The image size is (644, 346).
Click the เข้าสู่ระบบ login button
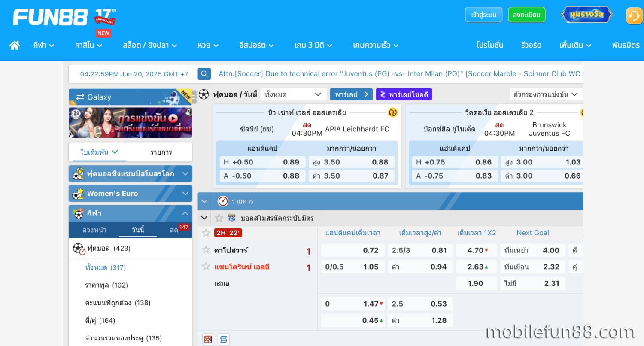click(x=483, y=15)
